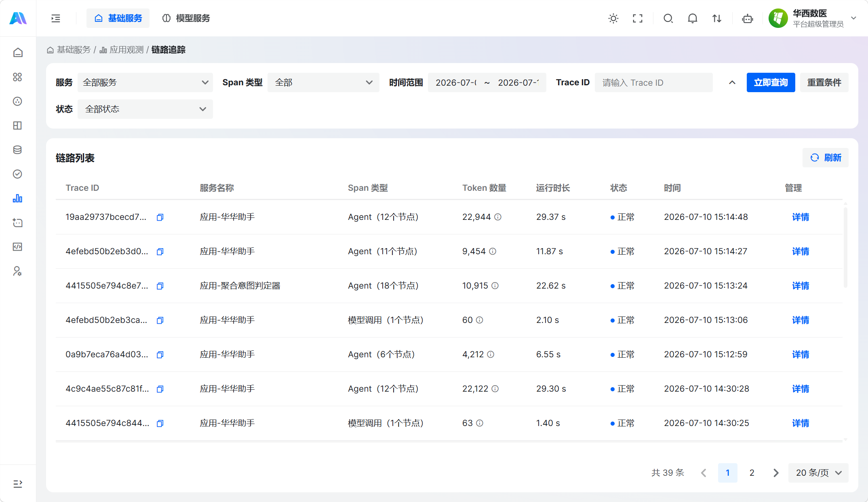Collapse the sidebar menu toggle icon

pyautogui.click(x=56, y=18)
